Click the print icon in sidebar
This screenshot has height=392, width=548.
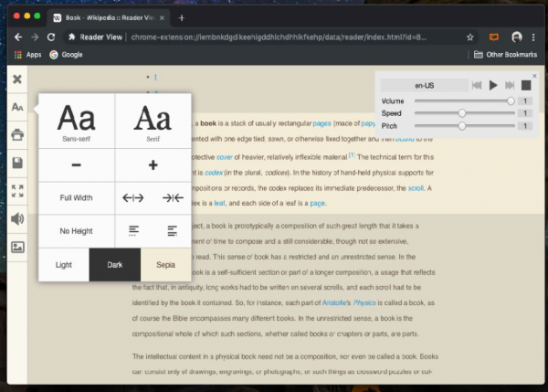16,136
